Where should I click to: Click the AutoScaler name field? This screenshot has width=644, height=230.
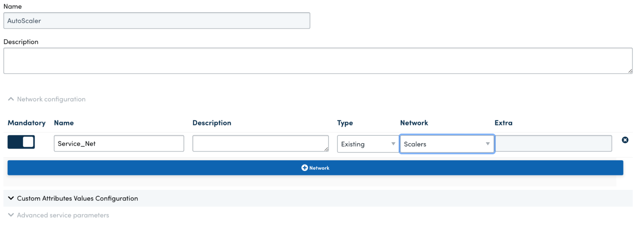[157, 21]
